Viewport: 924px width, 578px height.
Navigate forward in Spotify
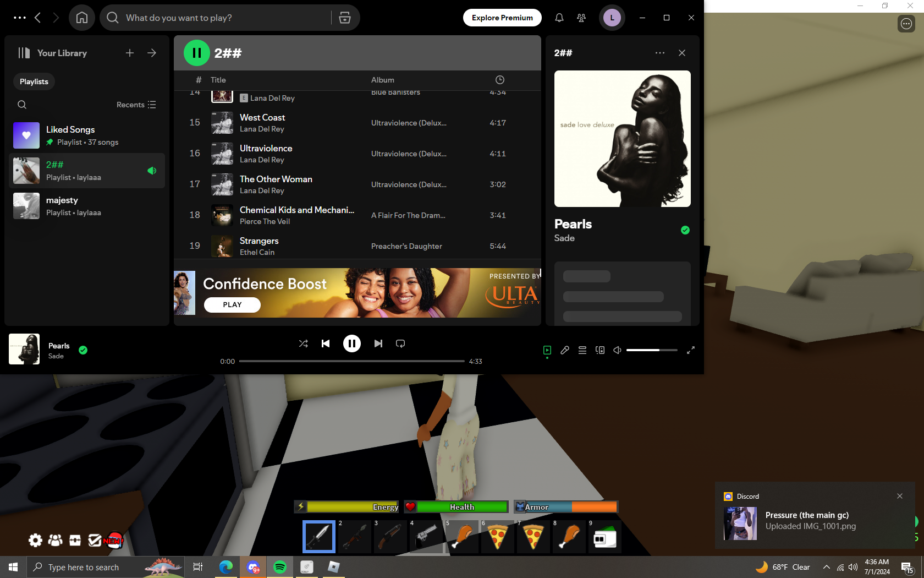point(56,18)
